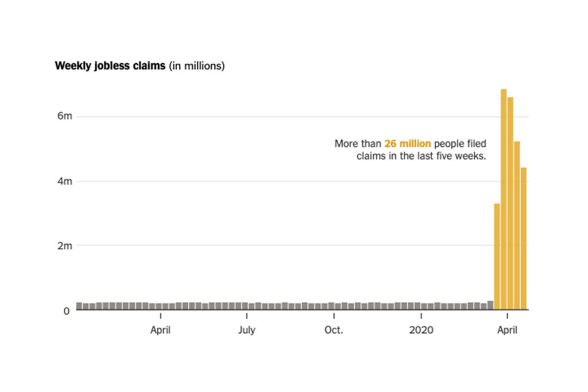Click the first gray bar at far left
The width and height of the screenshot is (588, 392).
coord(79,306)
